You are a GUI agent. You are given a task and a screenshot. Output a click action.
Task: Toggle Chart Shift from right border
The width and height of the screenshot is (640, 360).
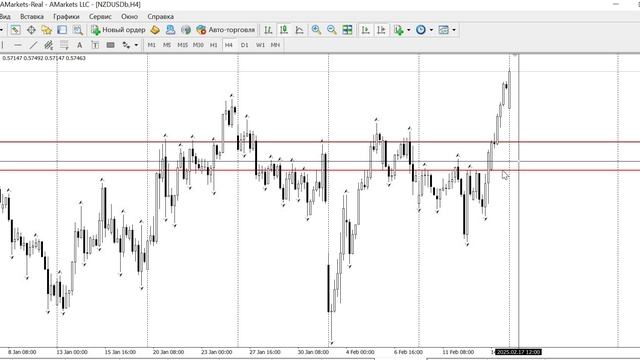(381, 30)
